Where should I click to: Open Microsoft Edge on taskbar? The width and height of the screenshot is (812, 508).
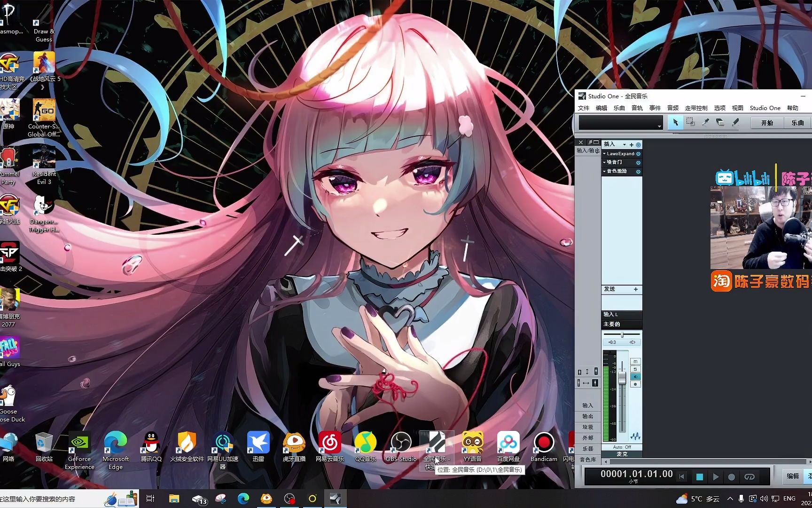[243, 499]
